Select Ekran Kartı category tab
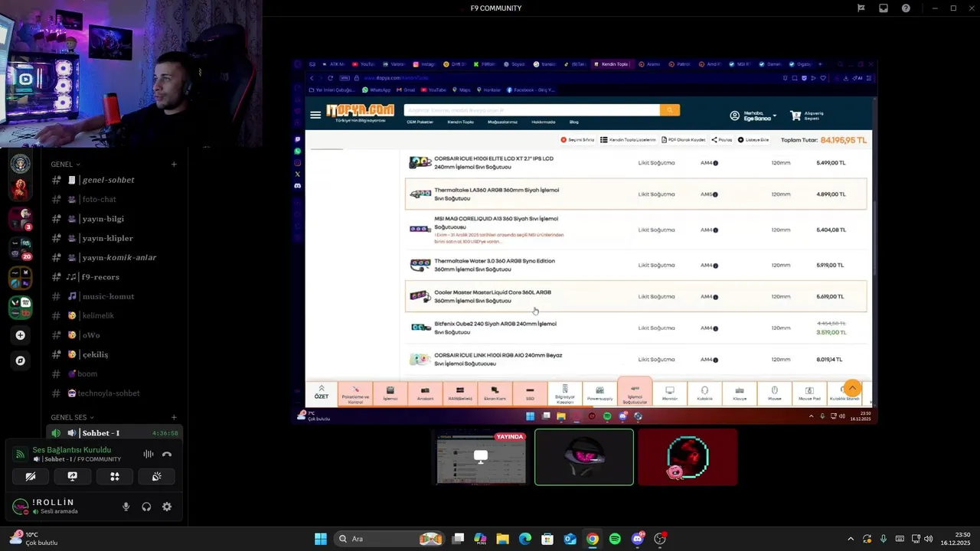 coord(495,393)
